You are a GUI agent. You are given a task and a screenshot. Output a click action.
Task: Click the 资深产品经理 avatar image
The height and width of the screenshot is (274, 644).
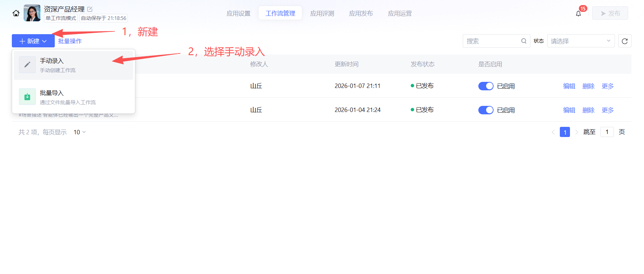click(x=32, y=13)
